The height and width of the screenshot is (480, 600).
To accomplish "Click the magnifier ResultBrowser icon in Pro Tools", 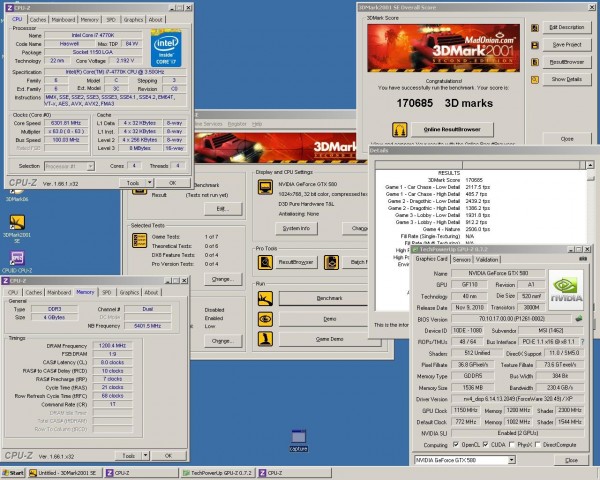I will (x=265, y=263).
